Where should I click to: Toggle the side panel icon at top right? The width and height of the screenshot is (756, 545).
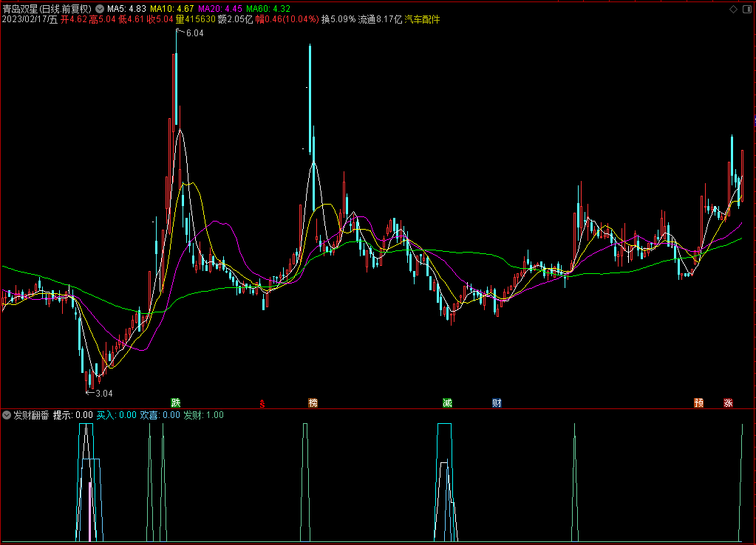747,9
